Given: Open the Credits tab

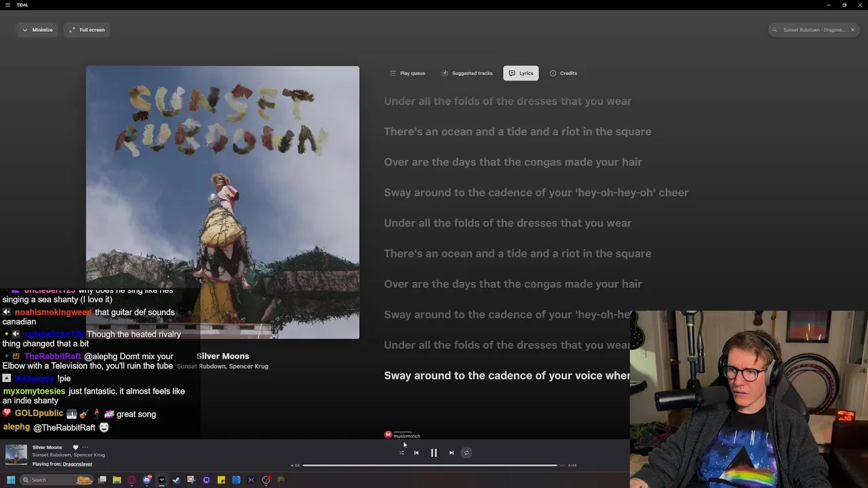Looking at the screenshot, I should point(563,73).
